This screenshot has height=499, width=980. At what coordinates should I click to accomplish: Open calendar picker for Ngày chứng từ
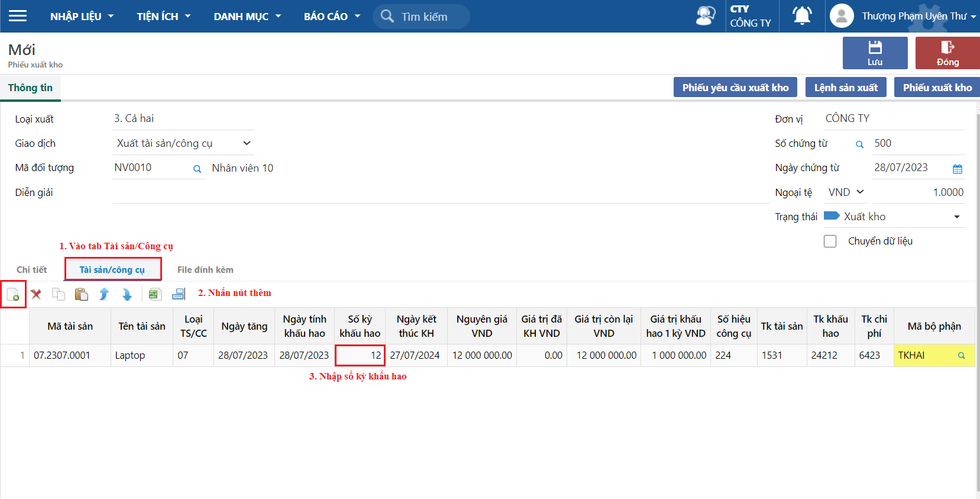click(957, 169)
